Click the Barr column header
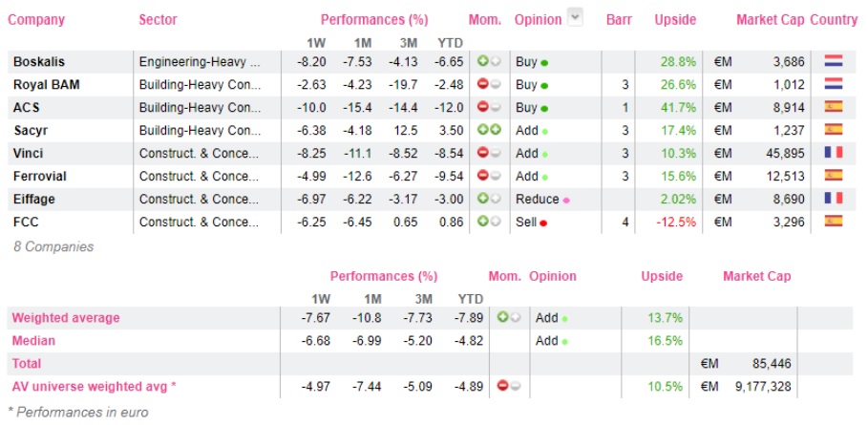Viewport: 868px width, 425px height. (x=619, y=19)
